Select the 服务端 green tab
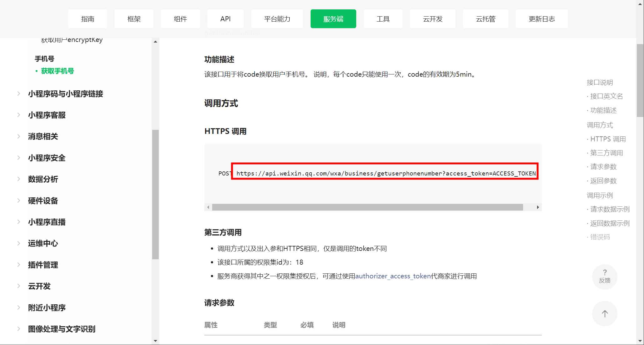Screen dimensions: 644x345 click(x=333, y=19)
